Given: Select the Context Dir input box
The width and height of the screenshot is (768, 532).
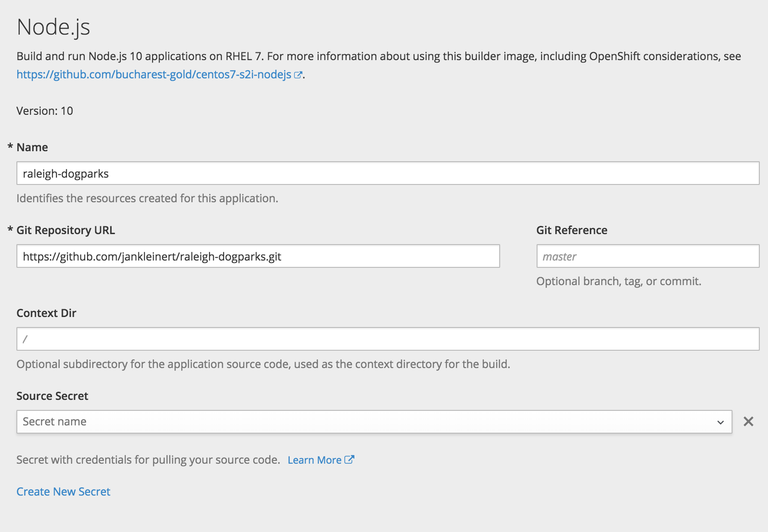Looking at the screenshot, I should click(x=387, y=339).
